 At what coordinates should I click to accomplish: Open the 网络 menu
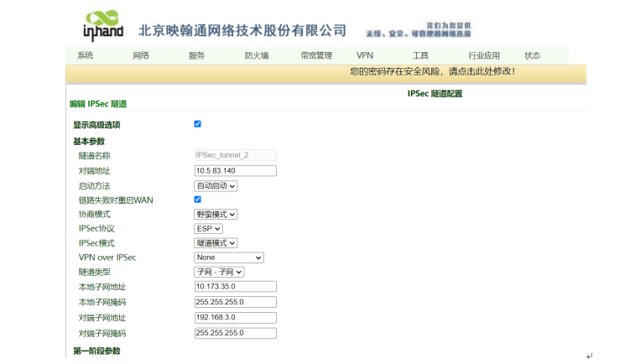point(141,55)
